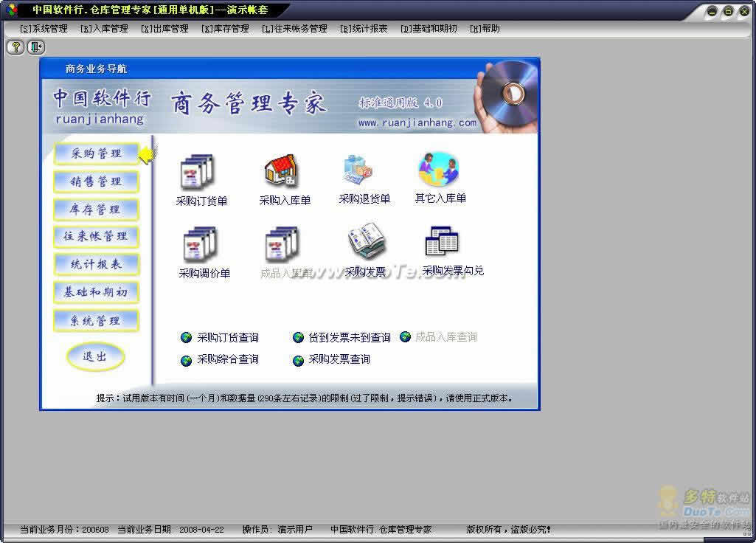Open the 采购订货查询 query link
This screenshot has height=543, width=756.
click(228, 338)
